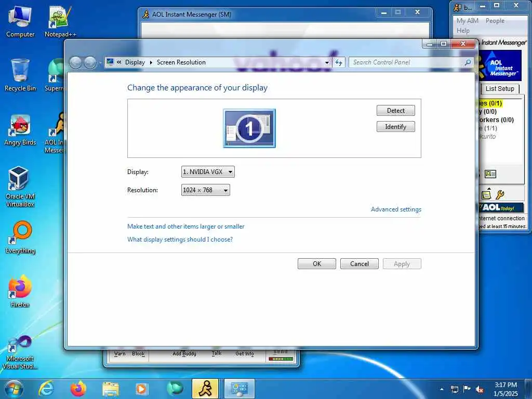Click the buddy info card icon in AIM
The image size is (532, 399).
(x=490, y=174)
